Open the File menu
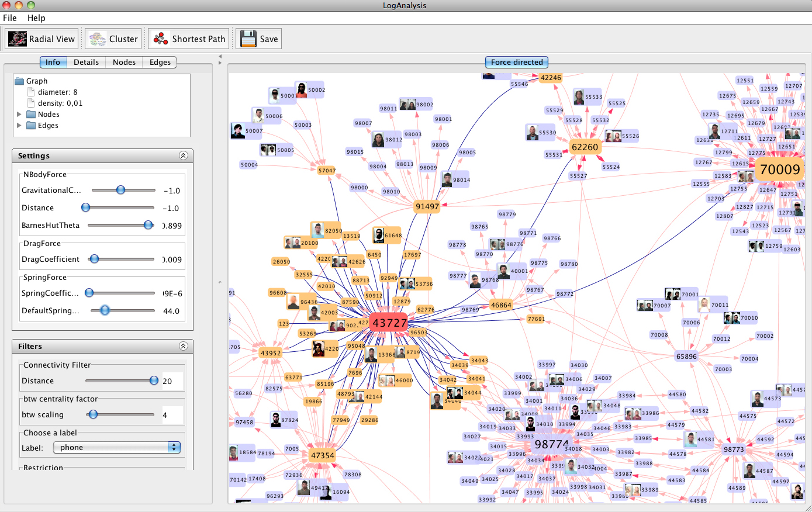 pos(10,18)
